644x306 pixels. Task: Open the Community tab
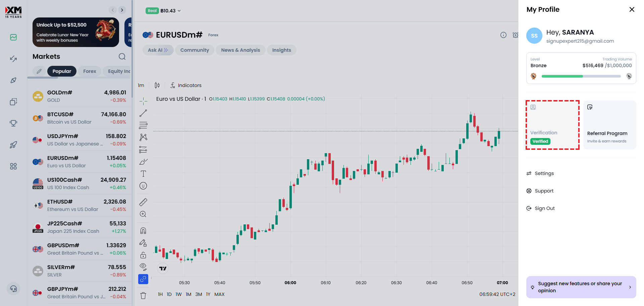(x=195, y=50)
